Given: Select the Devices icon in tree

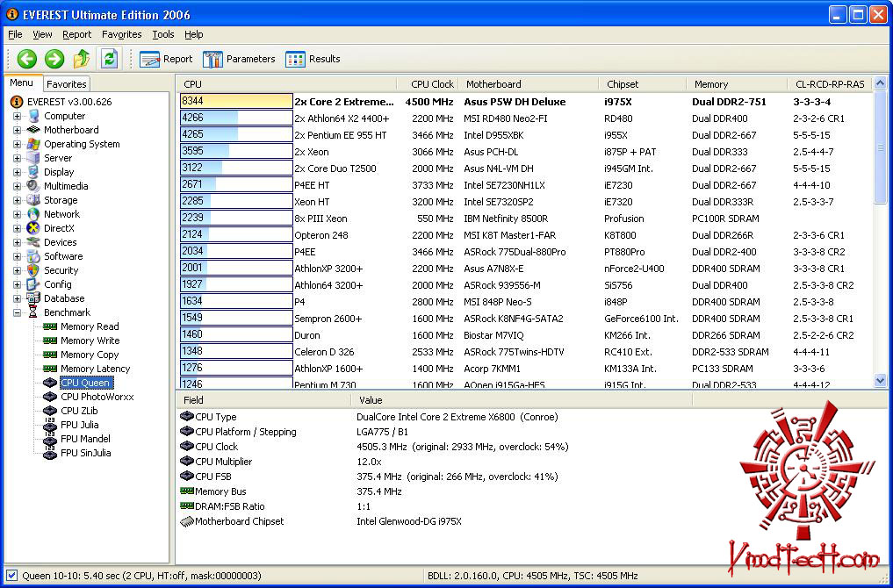Looking at the screenshot, I should click(x=33, y=242).
